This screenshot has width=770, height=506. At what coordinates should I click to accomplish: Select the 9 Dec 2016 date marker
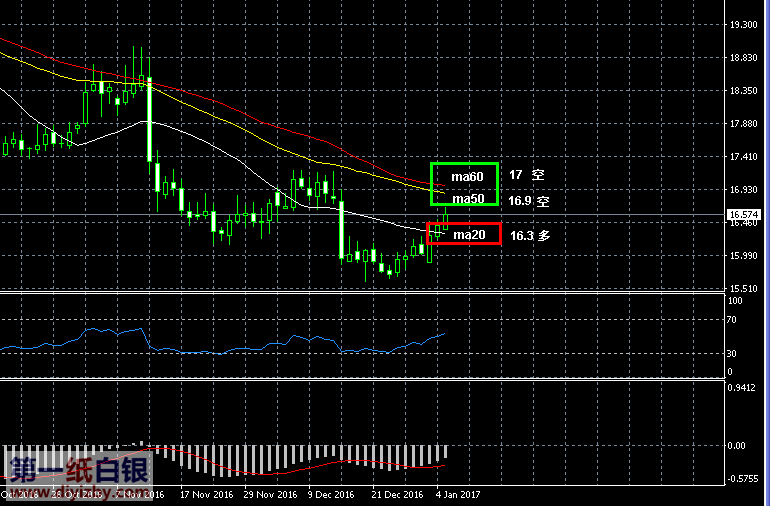(331, 494)
